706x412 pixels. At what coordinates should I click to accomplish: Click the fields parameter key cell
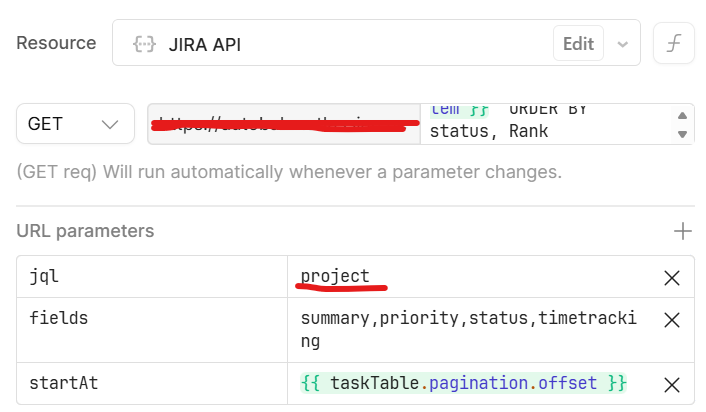coord(152,330)
